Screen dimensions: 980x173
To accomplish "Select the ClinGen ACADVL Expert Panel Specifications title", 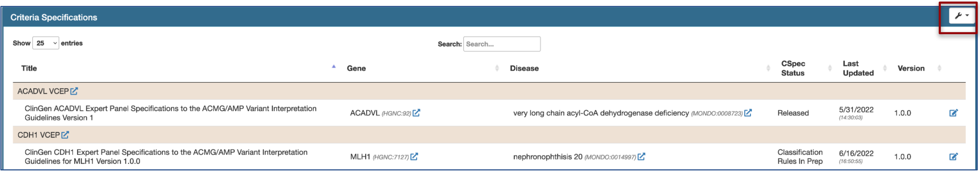I will coord(170,113).
